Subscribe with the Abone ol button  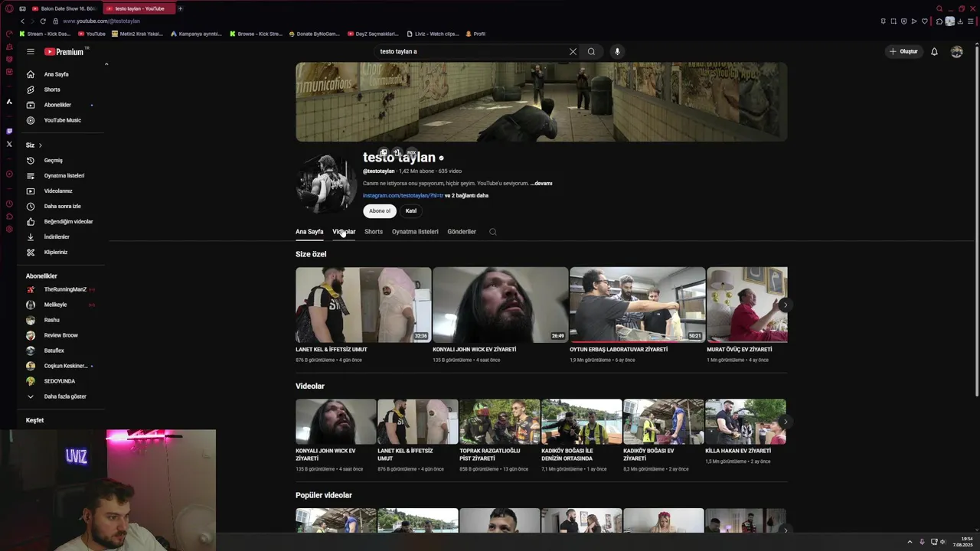(x=380, y=211)
